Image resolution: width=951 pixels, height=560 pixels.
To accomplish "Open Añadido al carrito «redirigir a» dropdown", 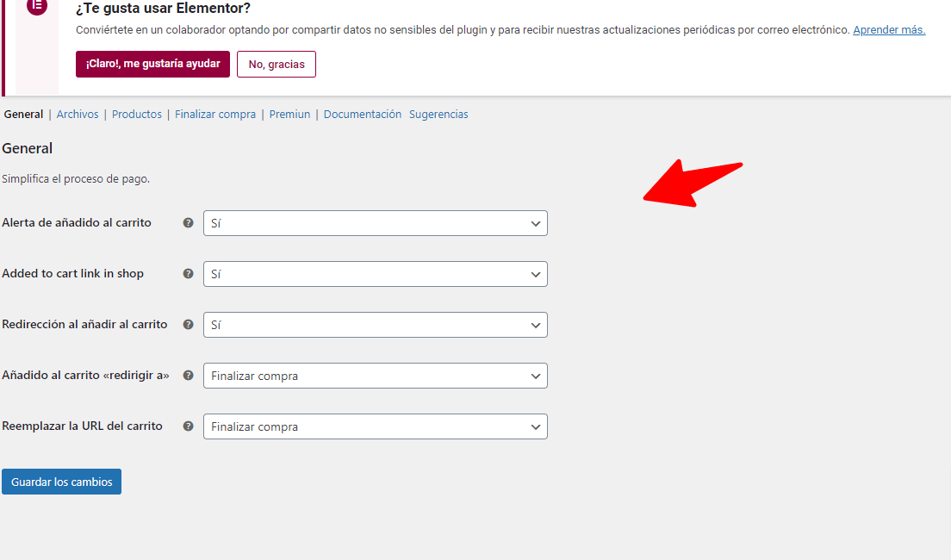I will point(375,376).
